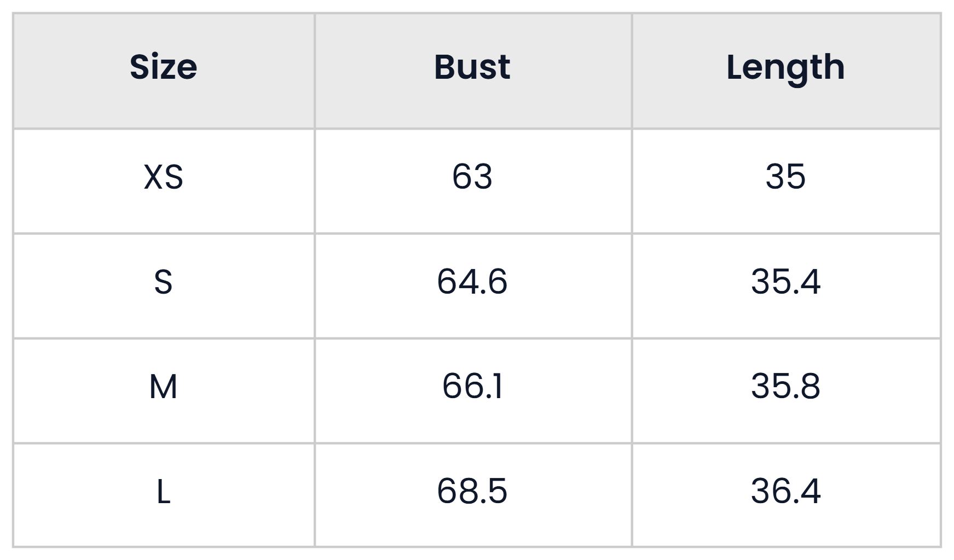954x560 pixels.
Task: Click the bust value 63
Action: (x=472, y=177)
